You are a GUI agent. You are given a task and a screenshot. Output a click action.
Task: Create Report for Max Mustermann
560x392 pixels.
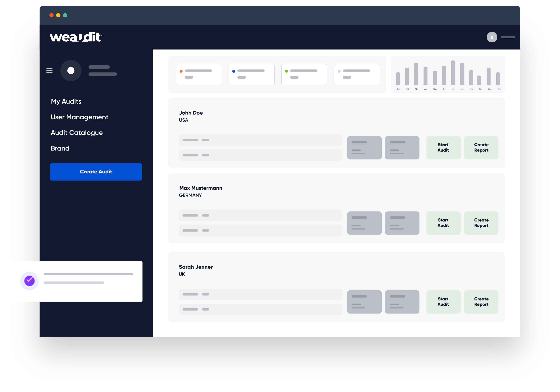point(481,223)
